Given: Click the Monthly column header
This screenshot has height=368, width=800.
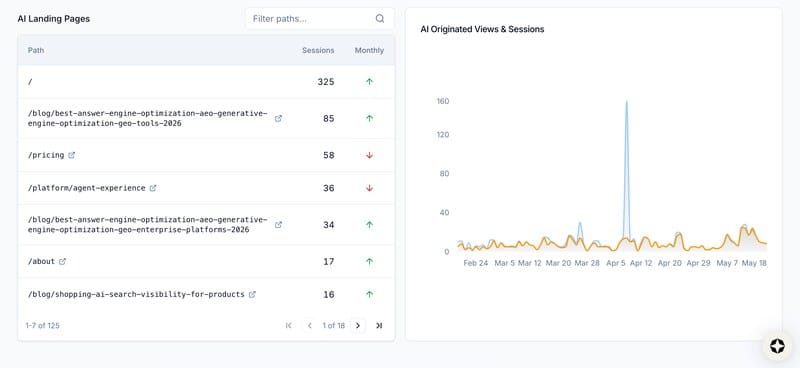Looking at the screenshot, I should [369, 51].
